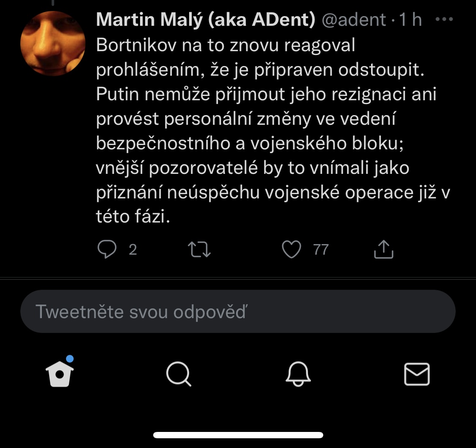Tap the reply count showing 2

[132, 250]
